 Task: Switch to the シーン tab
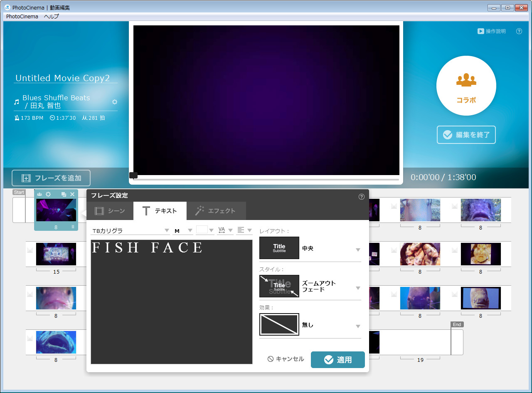pyautogui.click(x=110, y=211)
